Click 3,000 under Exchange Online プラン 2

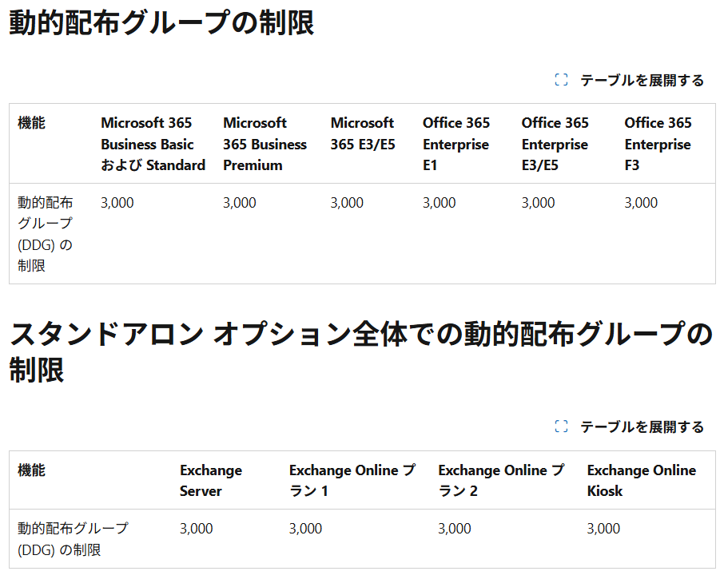point(454,529)
